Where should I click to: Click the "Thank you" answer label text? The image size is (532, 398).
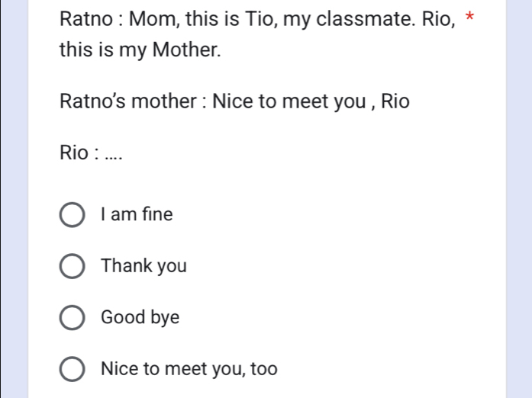click(x=143, y=267)
